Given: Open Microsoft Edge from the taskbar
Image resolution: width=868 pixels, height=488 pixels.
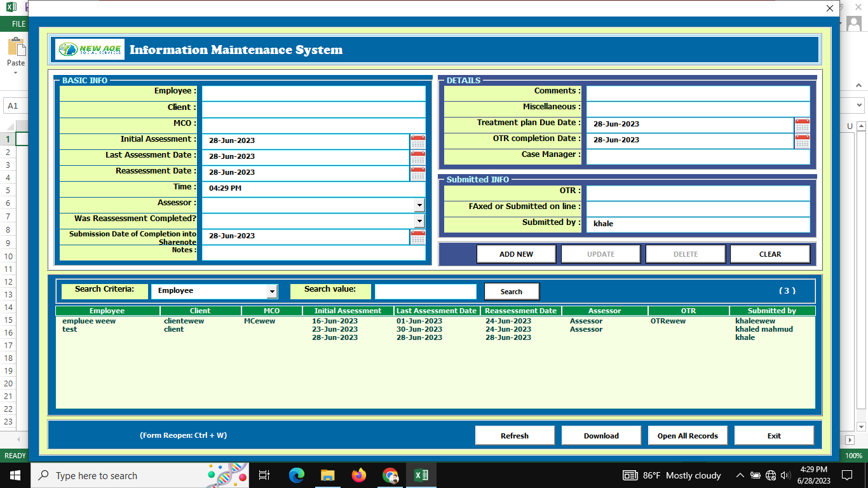Looking at the screenshot, I should pos(296,475).
